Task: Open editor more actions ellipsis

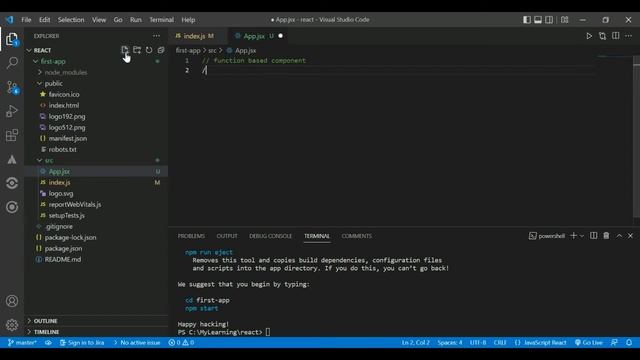Action: 629,36
